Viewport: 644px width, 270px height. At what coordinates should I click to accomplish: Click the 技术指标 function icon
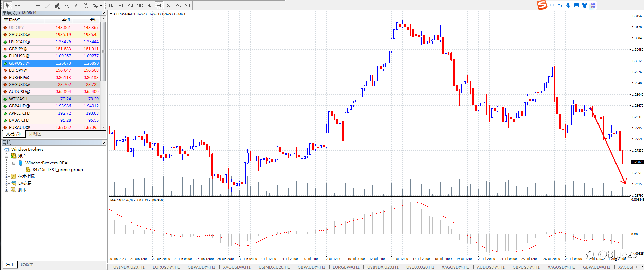pyautogui.click(x=13, y=176)
